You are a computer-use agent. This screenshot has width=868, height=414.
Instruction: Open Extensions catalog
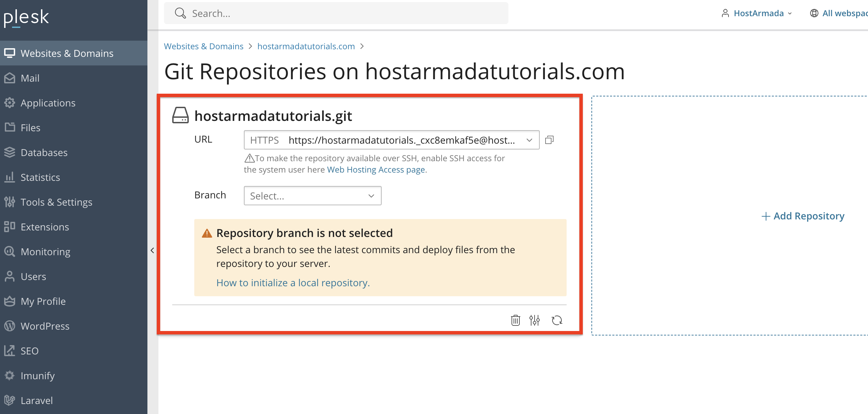point(74,227)
